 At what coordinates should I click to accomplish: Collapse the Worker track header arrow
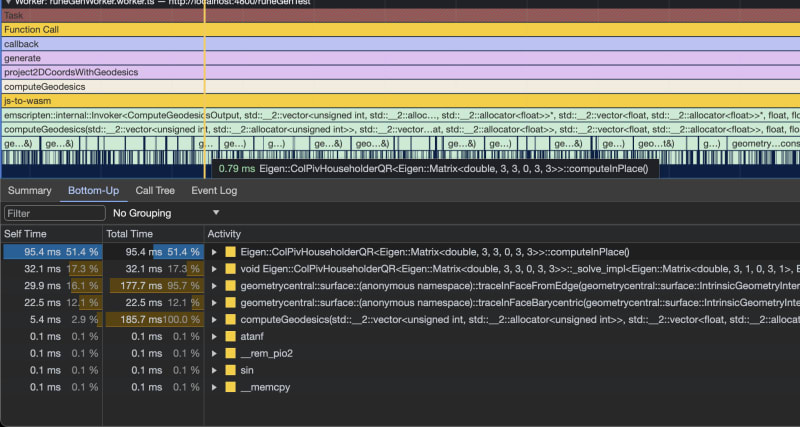[6, 3]
